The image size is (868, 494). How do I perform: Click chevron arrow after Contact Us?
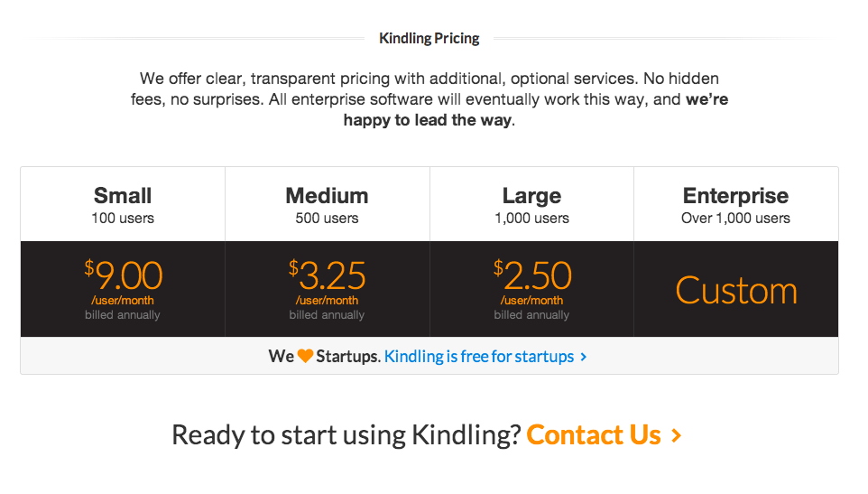pos(676,435)
